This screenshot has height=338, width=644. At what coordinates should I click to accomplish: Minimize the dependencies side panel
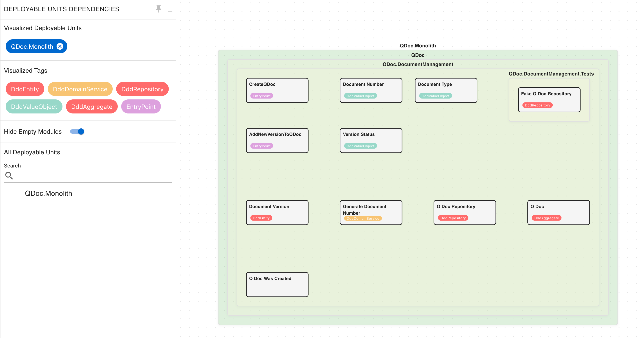[x=170, y=11]
